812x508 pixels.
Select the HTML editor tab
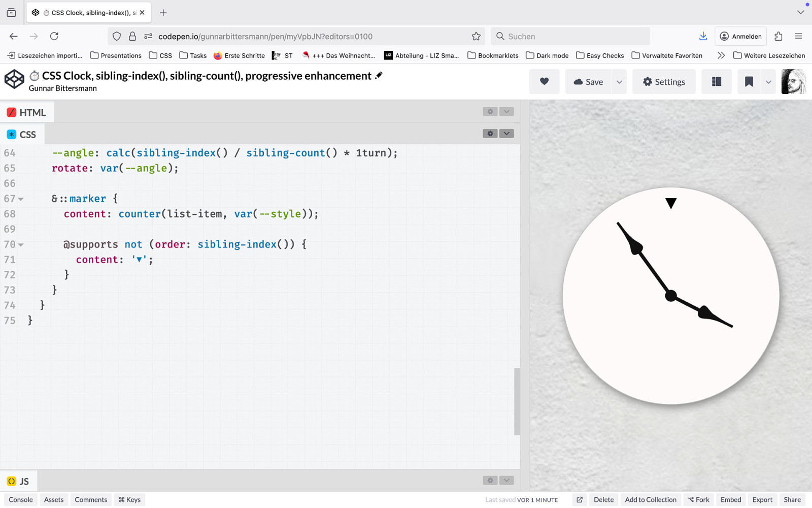point(27,112)
